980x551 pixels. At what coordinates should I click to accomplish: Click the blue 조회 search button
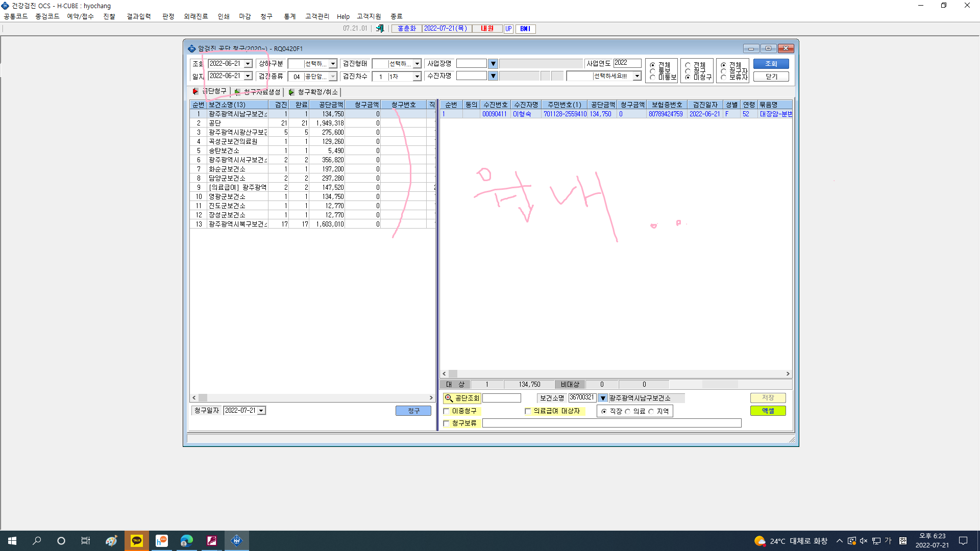[771, 64]
